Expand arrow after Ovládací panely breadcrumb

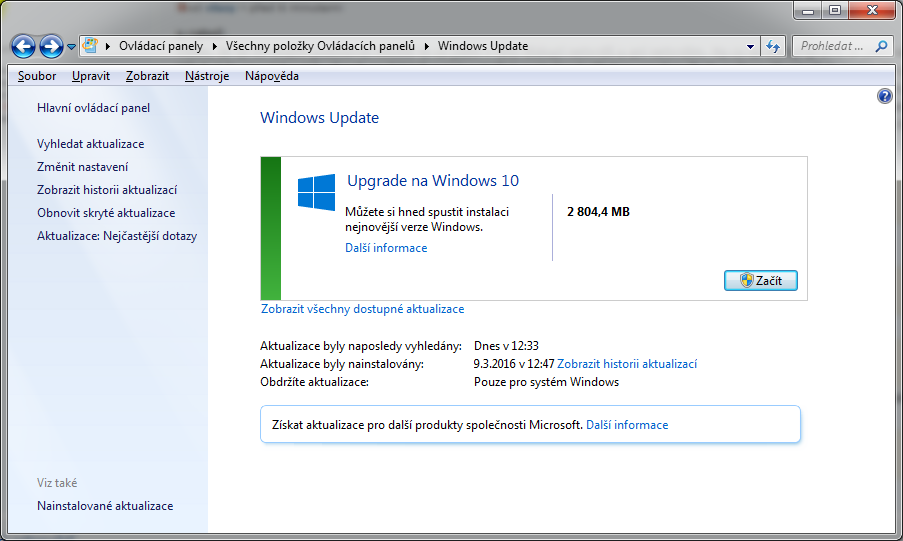214,46
